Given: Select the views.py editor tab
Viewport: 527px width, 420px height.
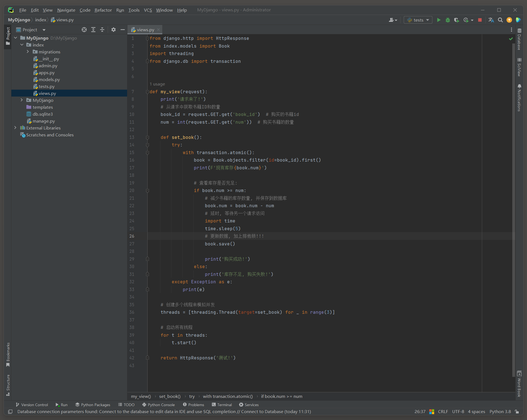Looking at the screenshot, I should coord(145,30).
